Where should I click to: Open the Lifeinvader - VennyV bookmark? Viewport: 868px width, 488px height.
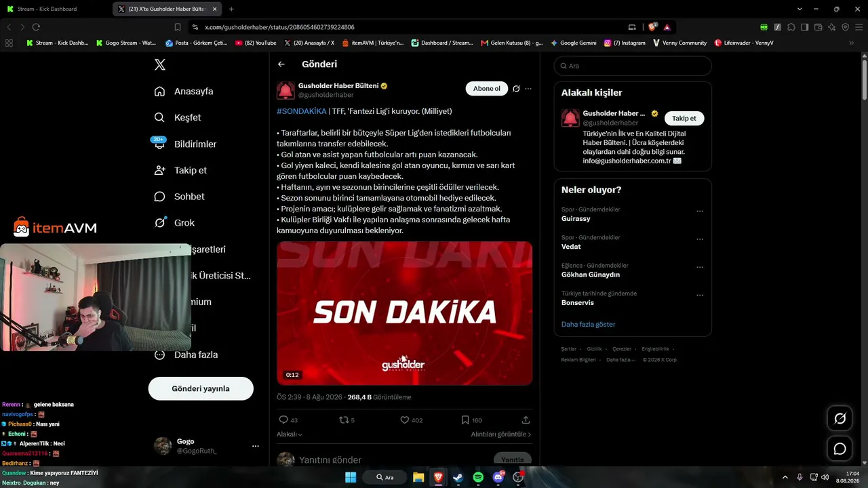point(744,43)
